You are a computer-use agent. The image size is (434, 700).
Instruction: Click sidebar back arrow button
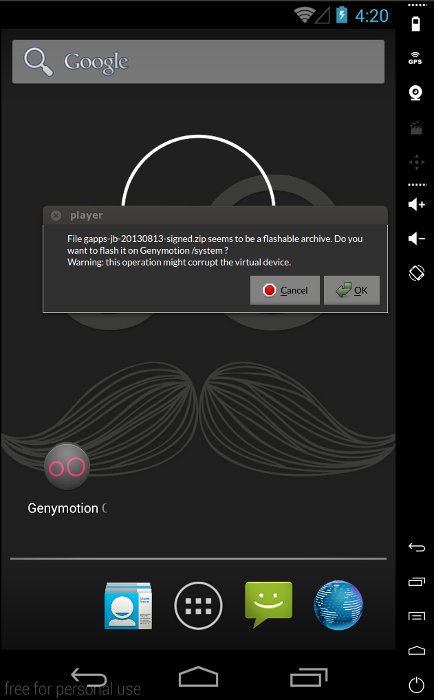(x=417, y=547)
